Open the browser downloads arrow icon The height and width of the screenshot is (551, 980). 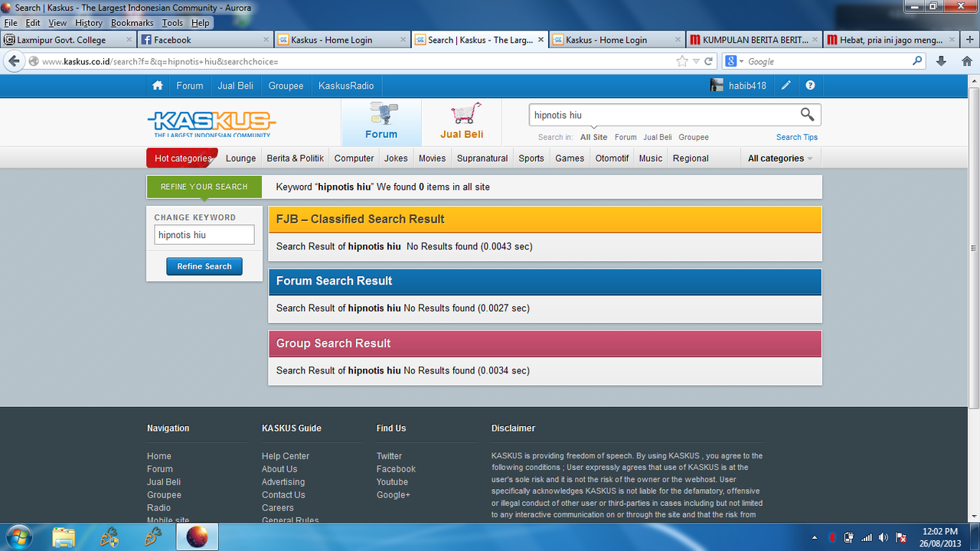point(942,61)
